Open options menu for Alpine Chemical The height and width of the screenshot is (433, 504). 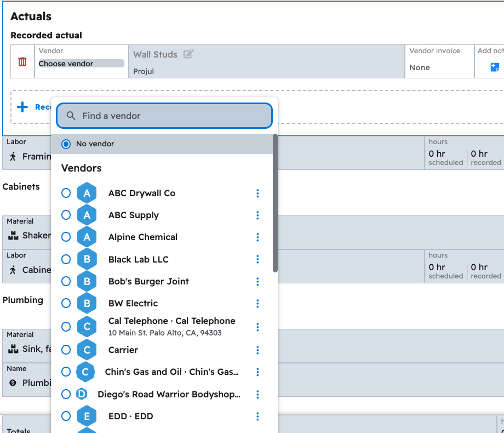click(x=257, y=237)
